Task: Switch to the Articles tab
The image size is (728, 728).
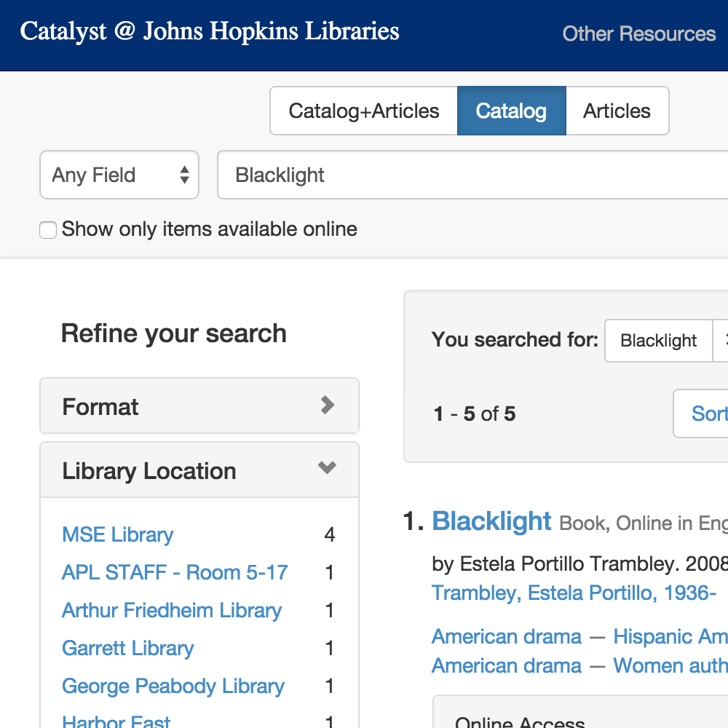Action: click(617, 111)
